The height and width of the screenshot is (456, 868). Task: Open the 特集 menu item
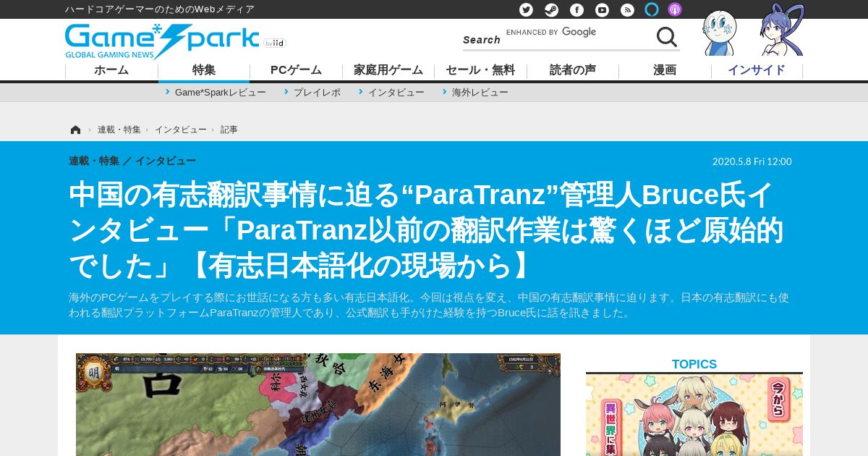coord(204,70)
